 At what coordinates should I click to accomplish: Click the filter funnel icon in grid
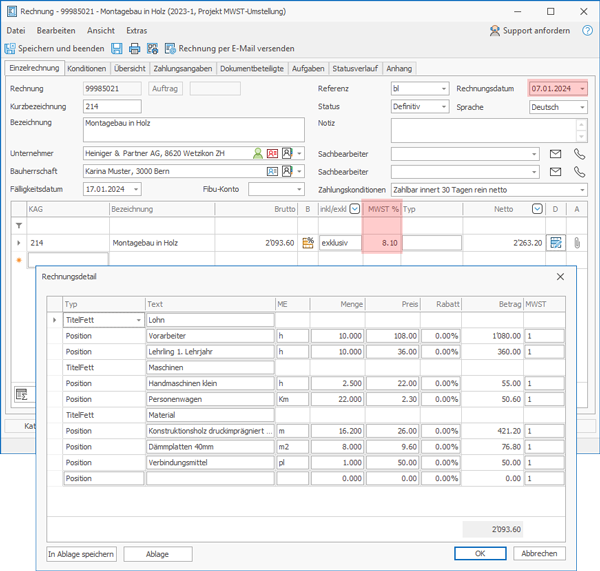(x=19, y=226)
